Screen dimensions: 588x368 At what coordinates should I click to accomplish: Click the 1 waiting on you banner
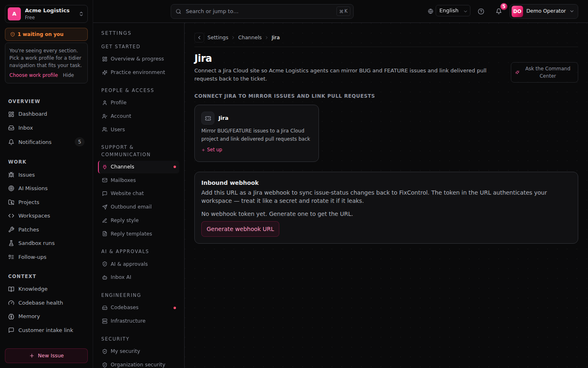coord(46,34)
